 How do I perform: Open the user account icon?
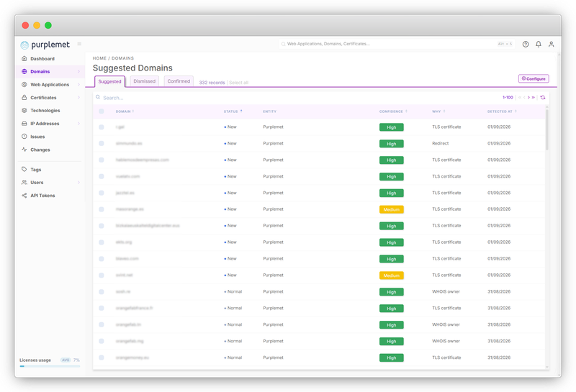[x=552, y=44]
